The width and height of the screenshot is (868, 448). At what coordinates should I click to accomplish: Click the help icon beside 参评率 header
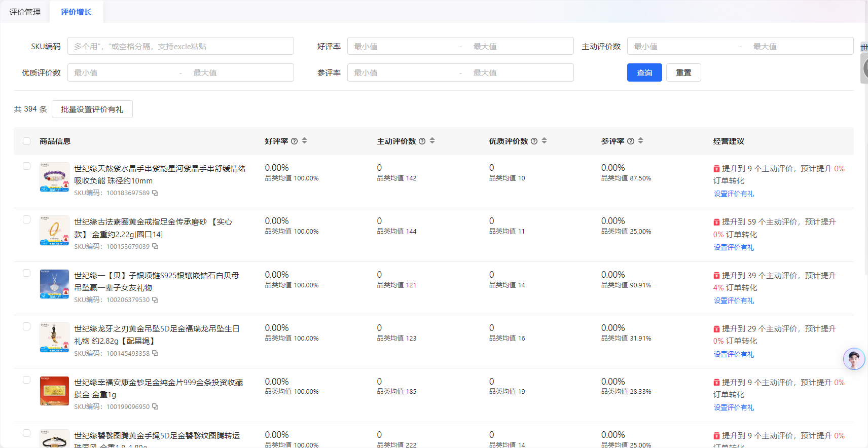pos(631,141)
